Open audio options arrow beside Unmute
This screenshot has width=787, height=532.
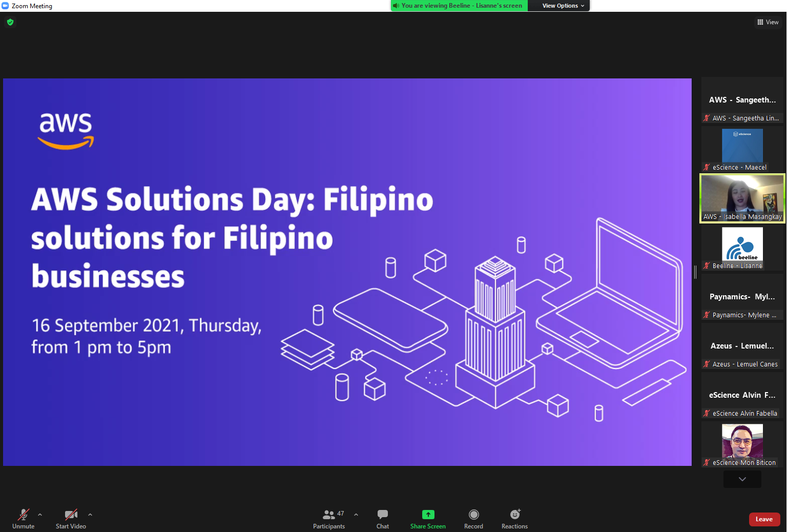tap(40, 515)
